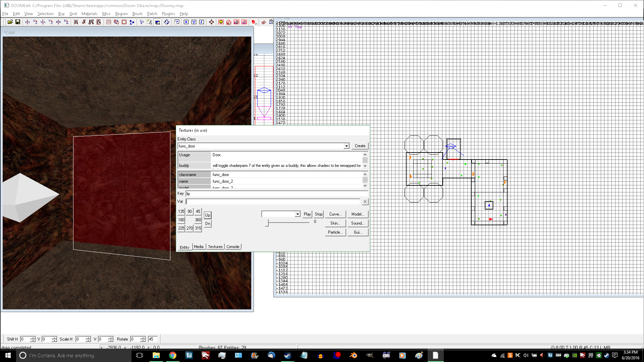Click the Model... button
This screenshot has height=362, width=644.
point(358,214)
